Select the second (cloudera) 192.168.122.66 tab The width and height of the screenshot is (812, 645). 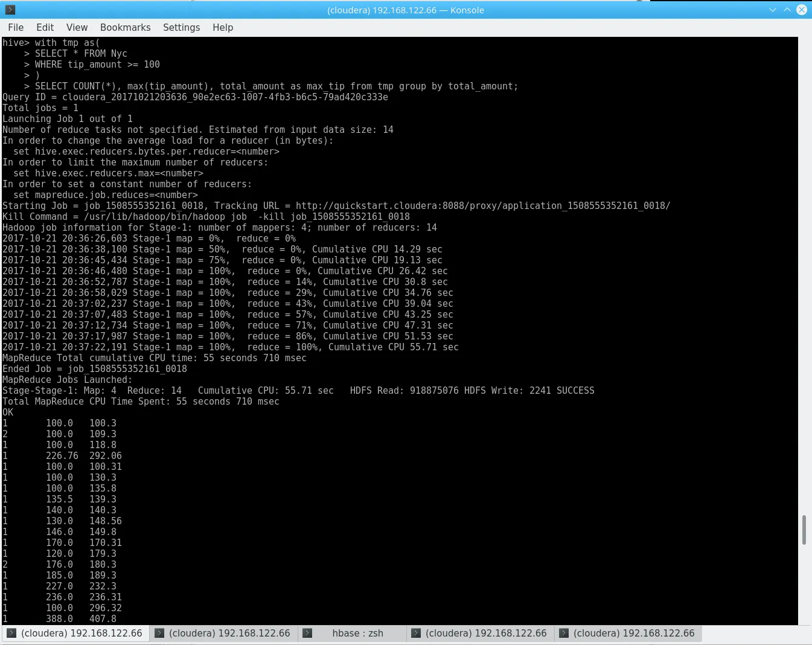coord(229,633)
